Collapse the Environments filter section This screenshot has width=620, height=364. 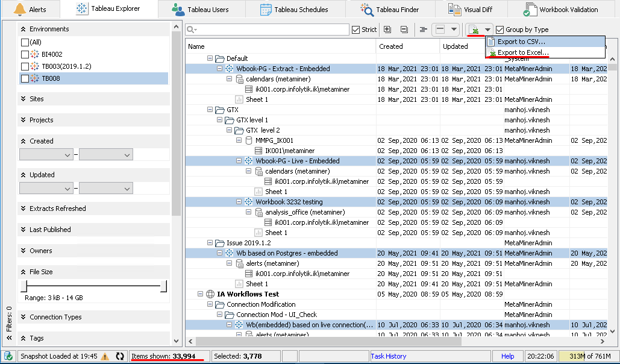point(23,29)
